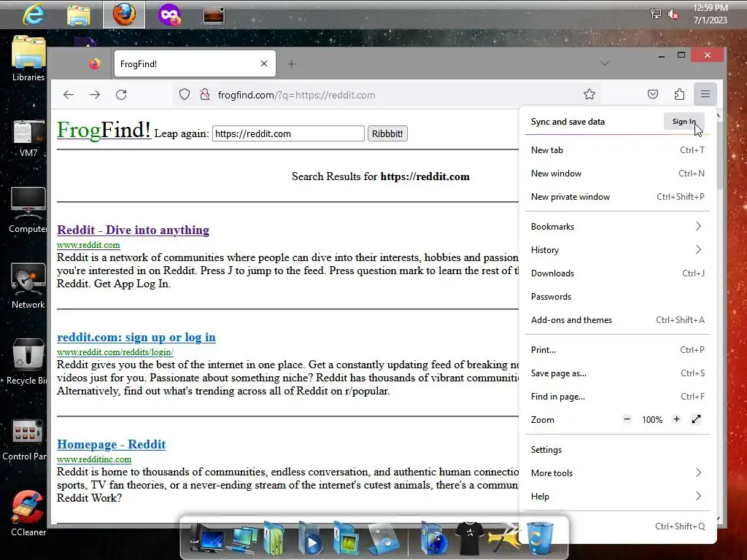The image size is (747, 560).
Task: Open Firefox View pinned tab icon
Action: coord(95,63)
